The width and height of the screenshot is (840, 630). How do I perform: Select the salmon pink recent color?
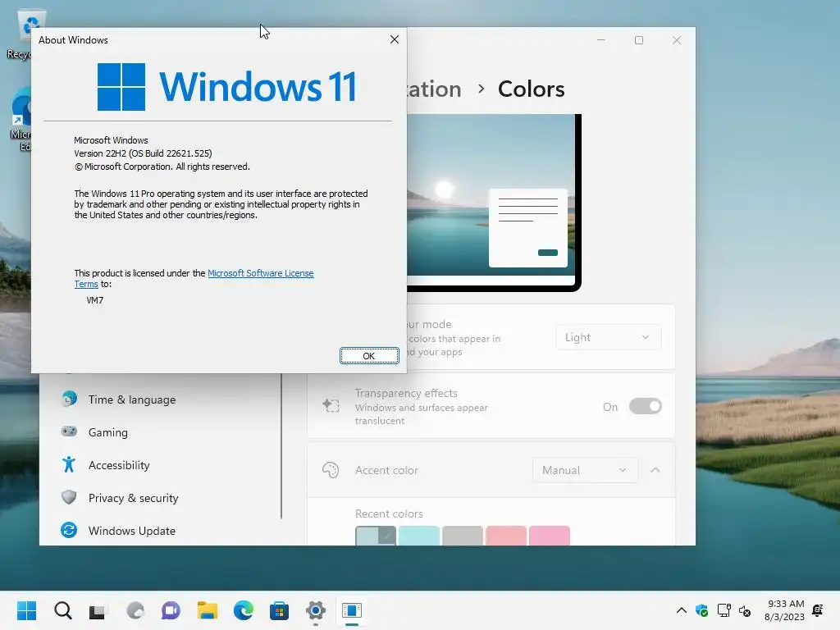click(505, 536)
